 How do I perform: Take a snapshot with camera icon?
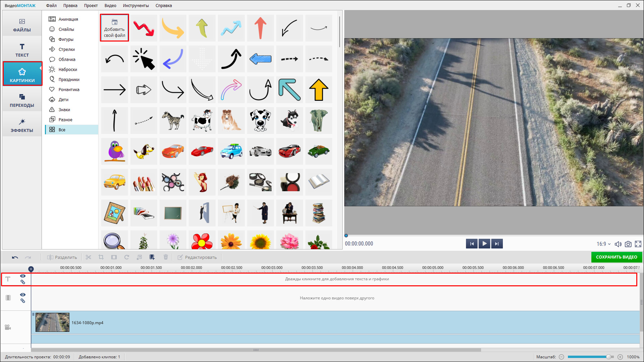click(628, 244)
